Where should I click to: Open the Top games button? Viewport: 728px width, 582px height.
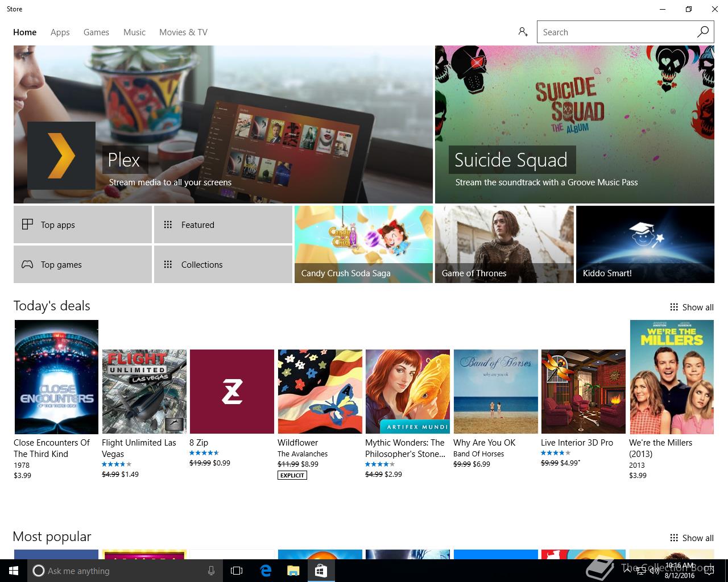click(82, 264)
